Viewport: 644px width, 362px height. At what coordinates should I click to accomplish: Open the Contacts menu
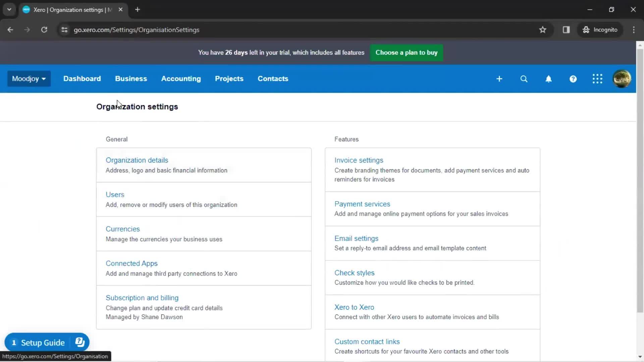(273, 79)
